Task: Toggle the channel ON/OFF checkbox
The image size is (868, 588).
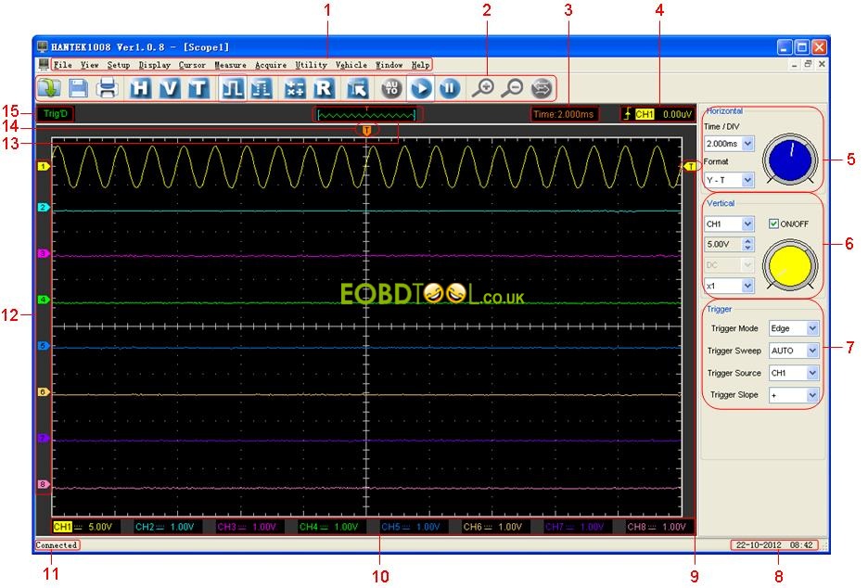Action: [x=774, y=224]
